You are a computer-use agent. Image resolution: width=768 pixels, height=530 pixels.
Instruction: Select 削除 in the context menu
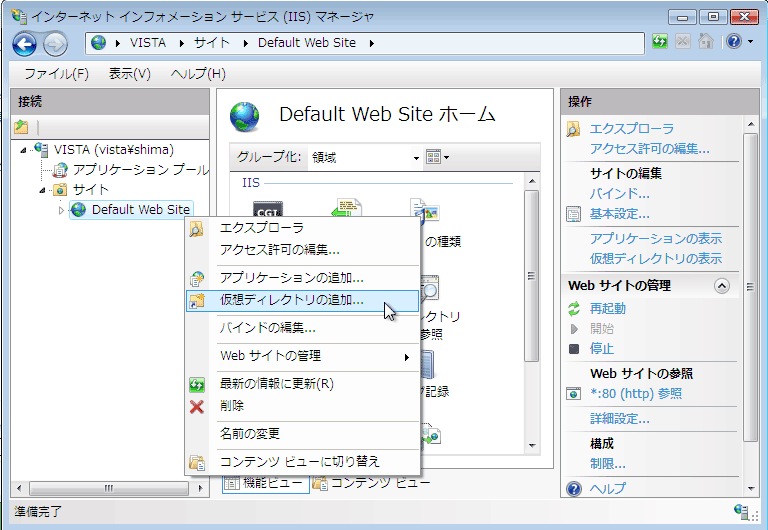pos(232,406)
